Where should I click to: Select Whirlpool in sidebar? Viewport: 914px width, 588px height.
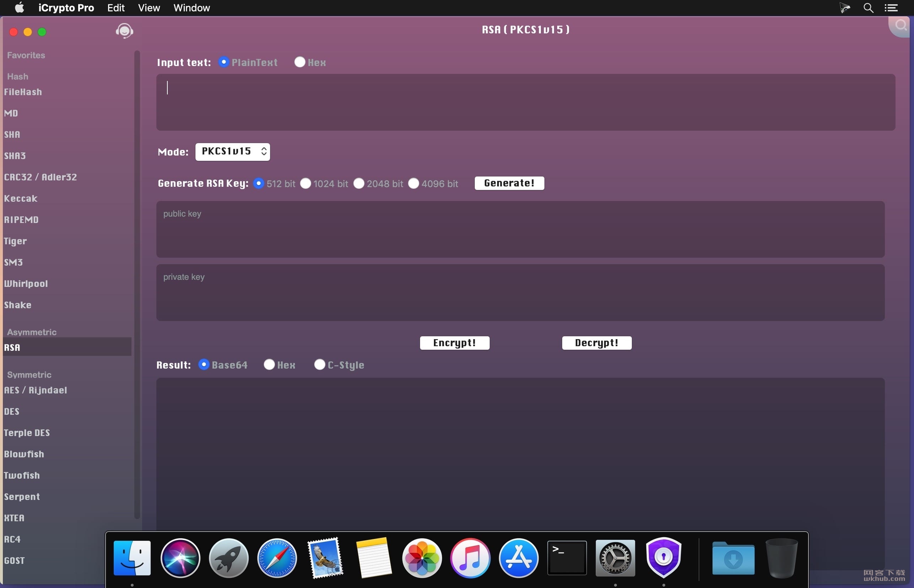tap(26, 284)
